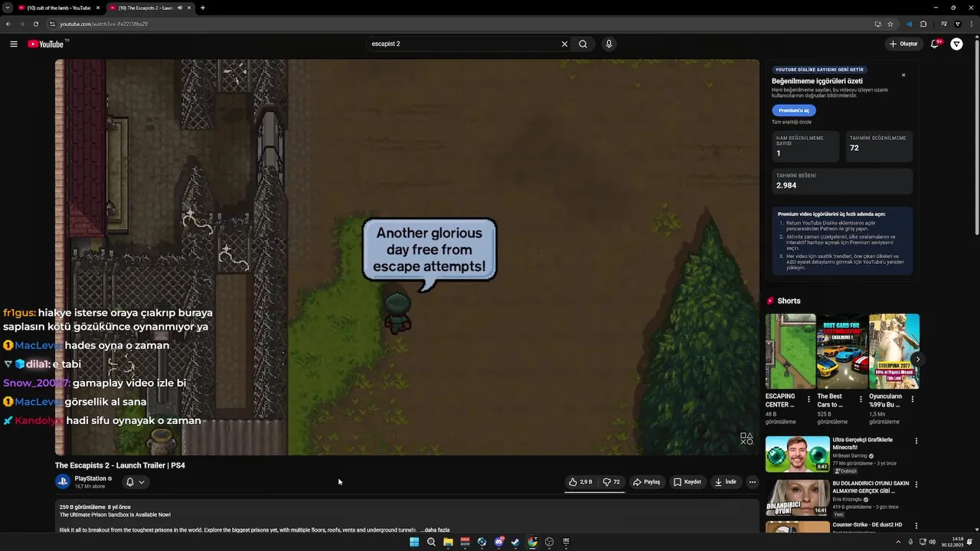
Task: Open options for BU DOLANDIRICI OYUNU video
Action: coord(916,484)
